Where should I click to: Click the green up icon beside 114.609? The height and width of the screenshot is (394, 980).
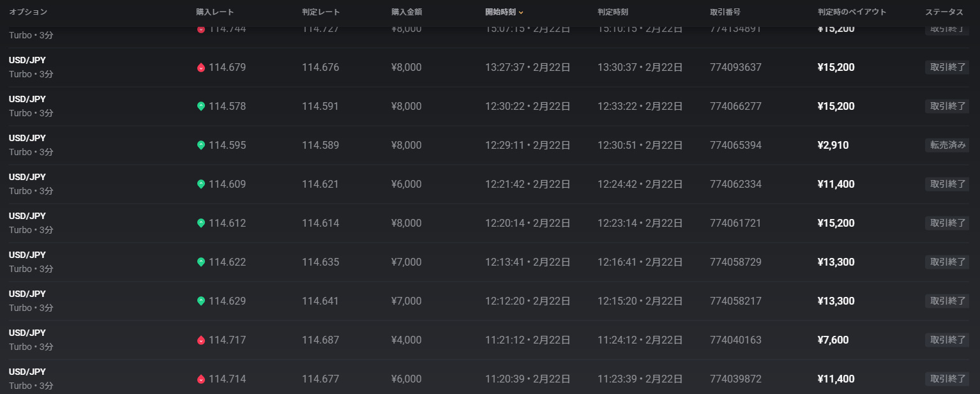201,185
